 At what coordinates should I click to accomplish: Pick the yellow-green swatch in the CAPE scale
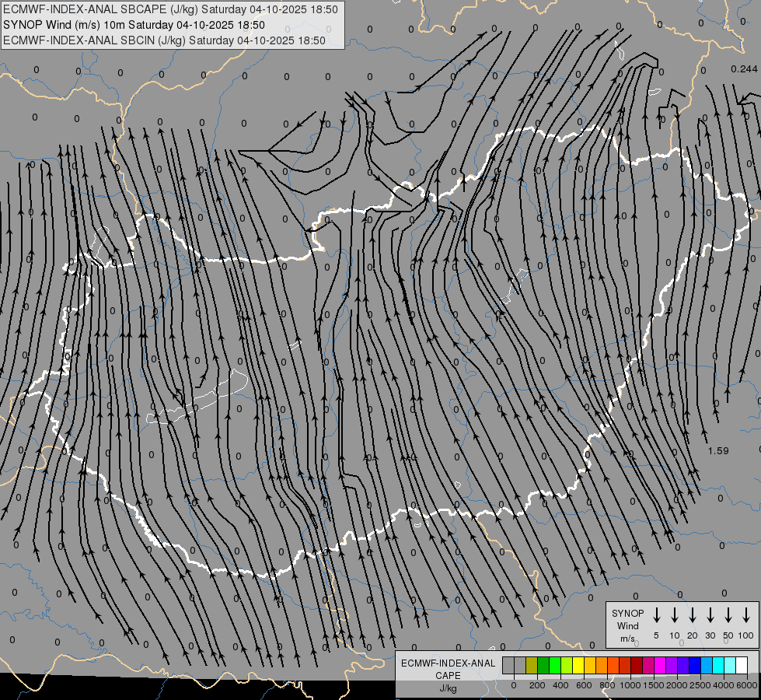567,665
